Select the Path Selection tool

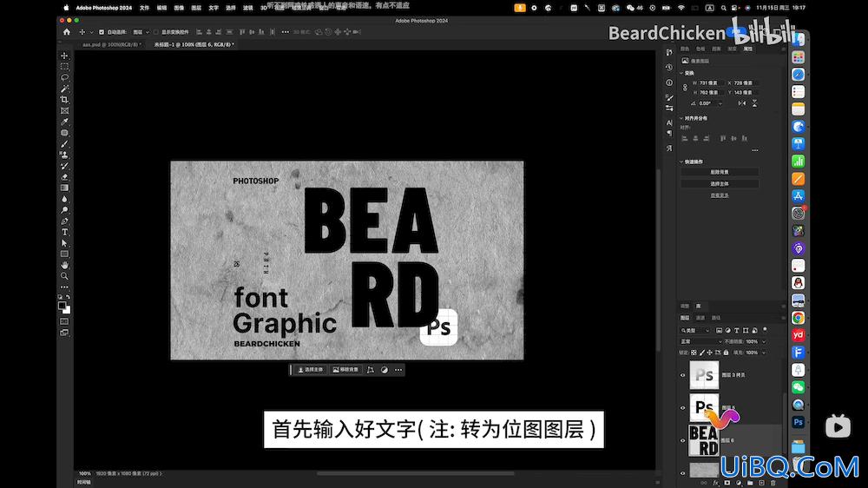(x=64, y=243)
